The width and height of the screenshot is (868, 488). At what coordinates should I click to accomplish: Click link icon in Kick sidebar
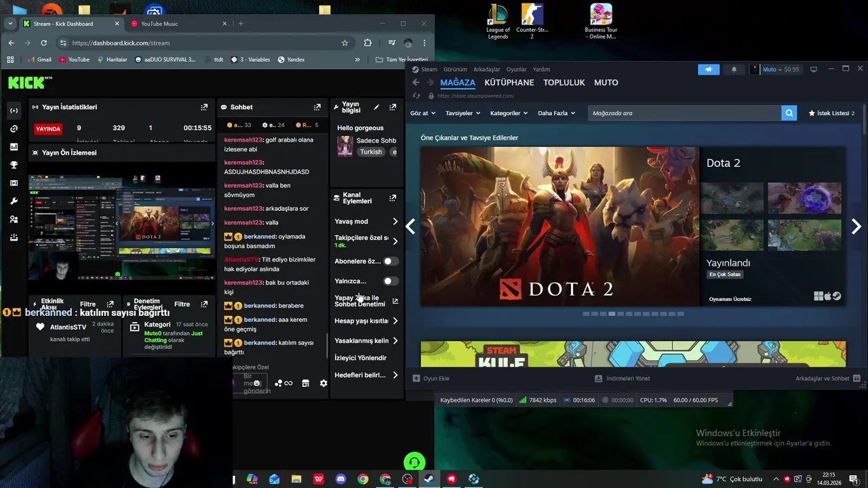[x=14, y=129]
